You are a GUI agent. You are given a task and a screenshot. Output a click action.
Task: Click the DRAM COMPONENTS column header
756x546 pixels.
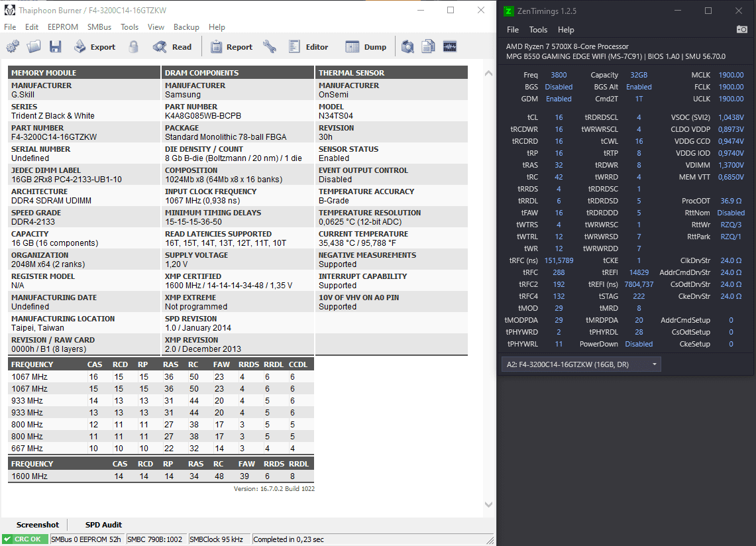(238, 72)
